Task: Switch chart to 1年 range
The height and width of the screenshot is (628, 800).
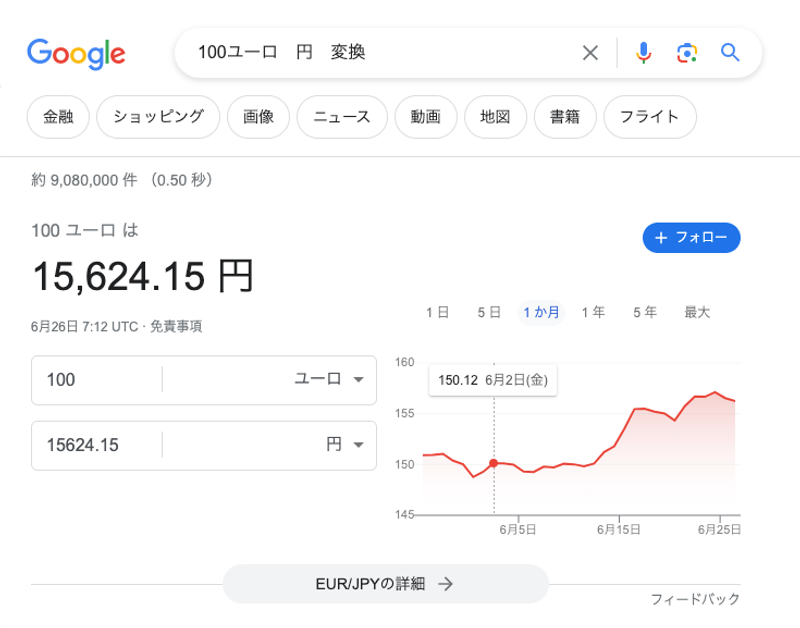Action: tap(593, 312)
